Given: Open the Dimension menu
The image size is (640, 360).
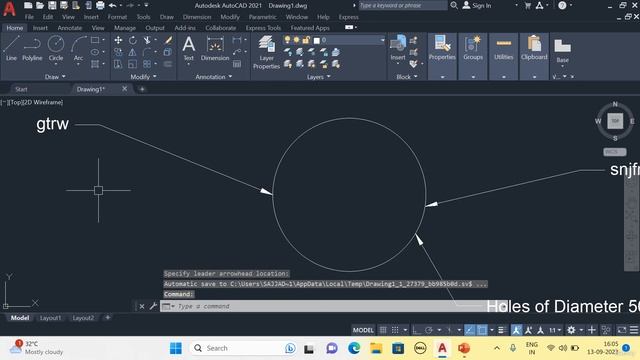Looking at the screenshot, I should coord(197,17).
